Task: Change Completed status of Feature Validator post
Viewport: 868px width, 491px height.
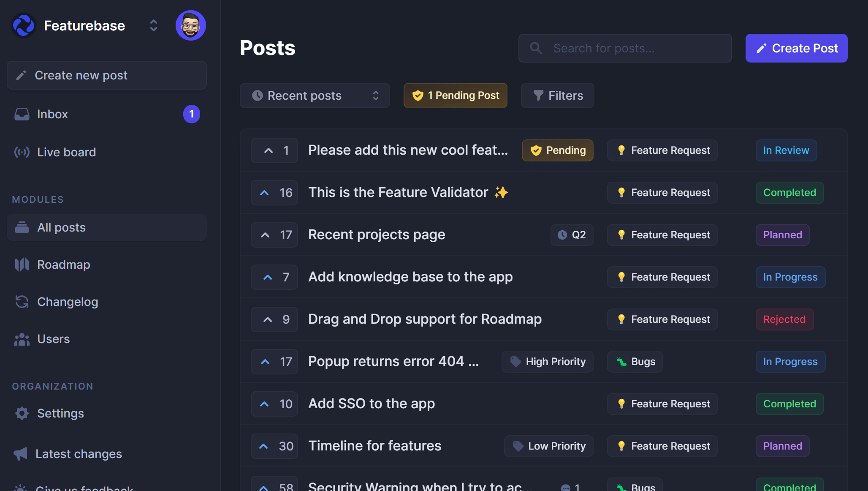Action: click(x=789, y=193)
